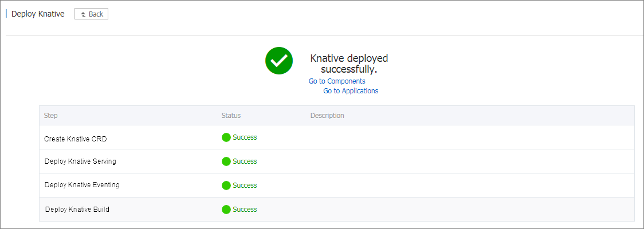Click the Success text for Deploy Knative Build
644x229 pixels.
(x=245, y=210)
